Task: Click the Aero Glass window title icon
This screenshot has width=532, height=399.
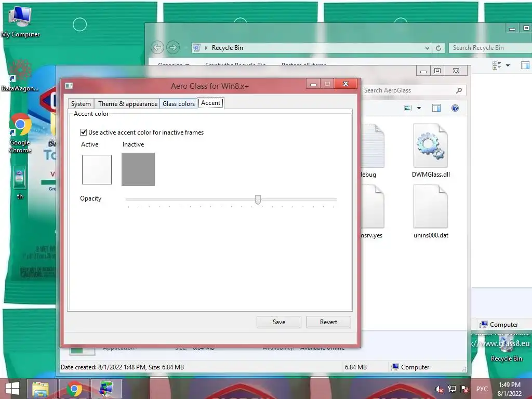Action: tap(69, 86)
